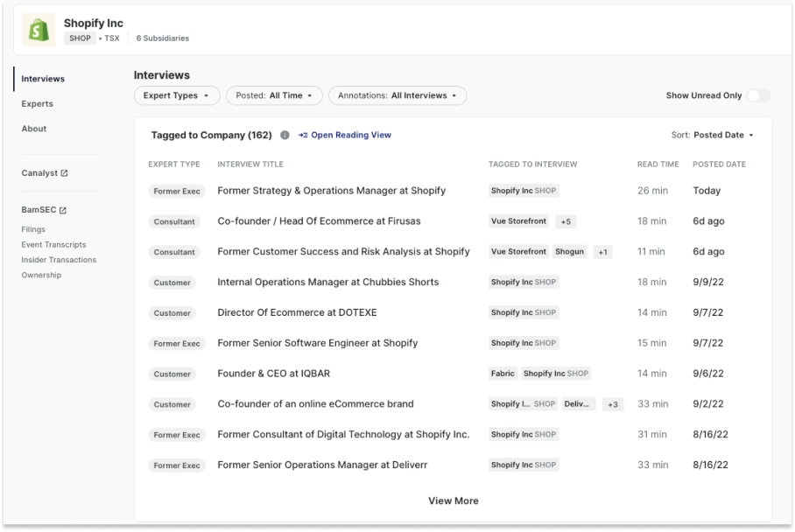Viewport: 795px width, 532px height.
Task: Click the +5 tag in the Firusas row
Action: click(566, 221)
